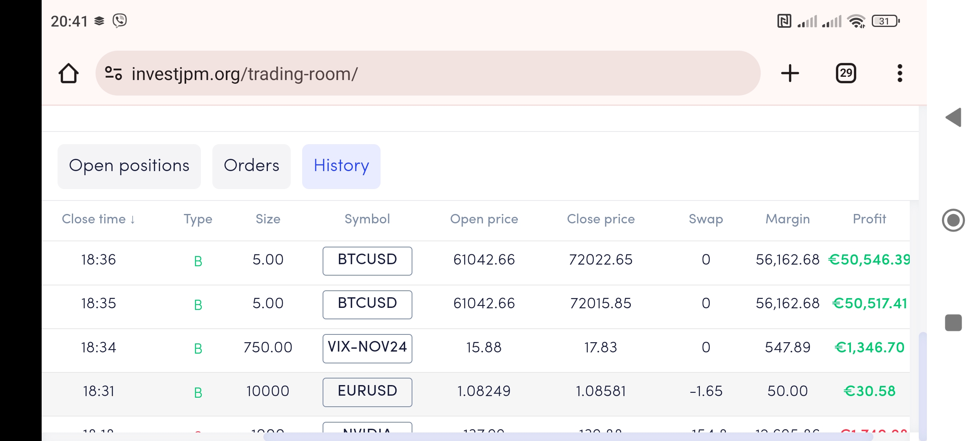Select the History tab
The height and width of the screenshot is (441, 980).
(341, 166)
